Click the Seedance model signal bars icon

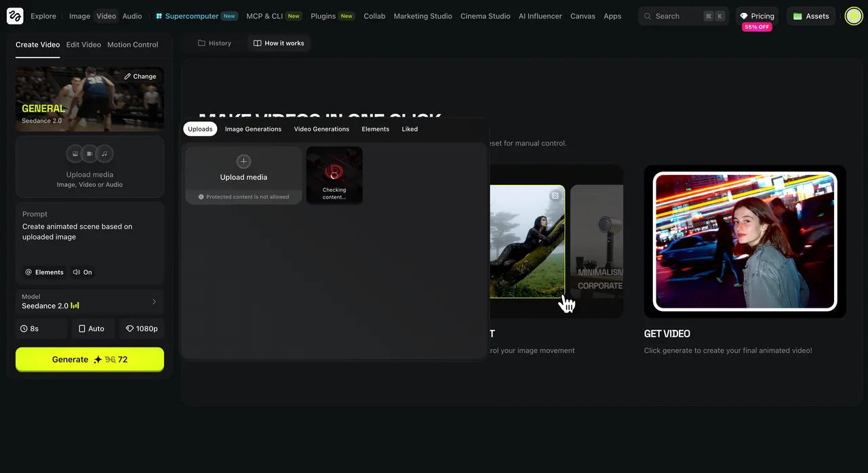[75, 306]
